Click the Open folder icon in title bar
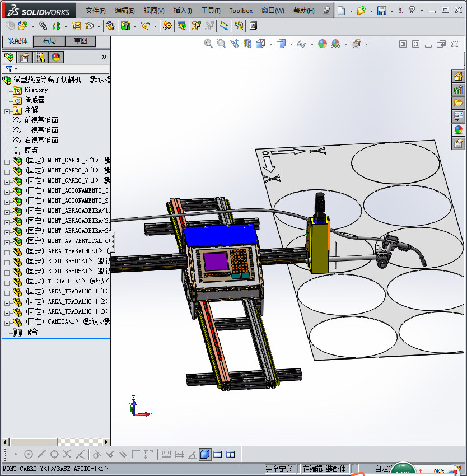The height and width of the screenshot is (476, 467). [361, 11]
